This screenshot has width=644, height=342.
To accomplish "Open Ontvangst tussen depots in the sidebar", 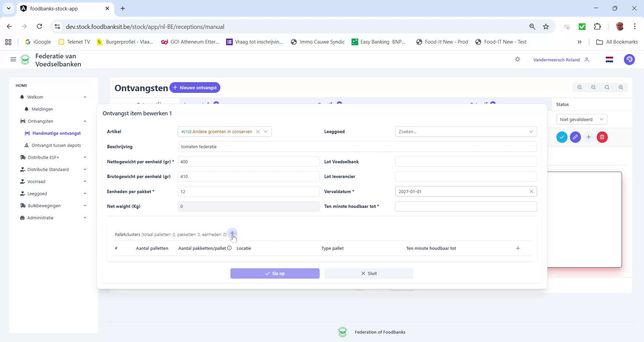I will (x=56, y=145).
